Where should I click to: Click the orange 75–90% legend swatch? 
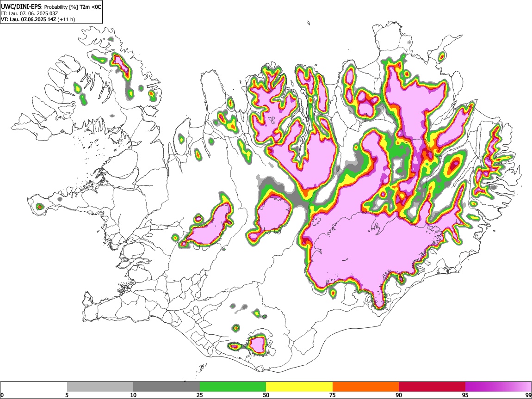365,387
